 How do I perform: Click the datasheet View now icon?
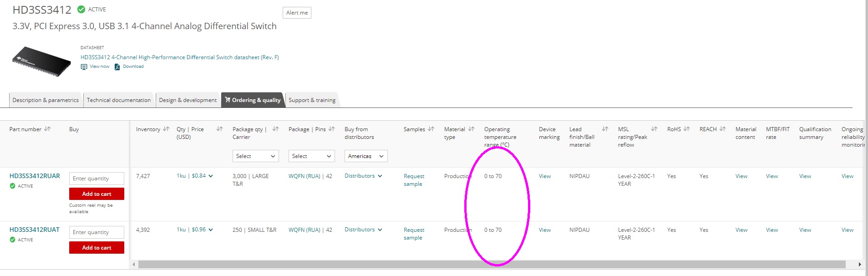coord(84,67)
